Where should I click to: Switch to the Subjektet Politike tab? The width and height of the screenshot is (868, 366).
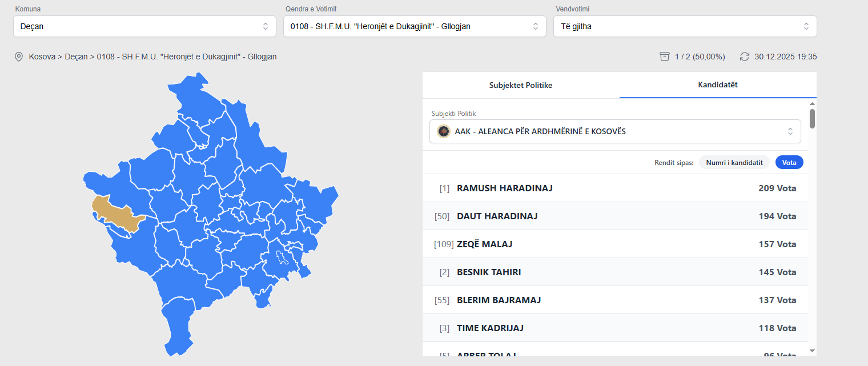(x=521, y=85)
